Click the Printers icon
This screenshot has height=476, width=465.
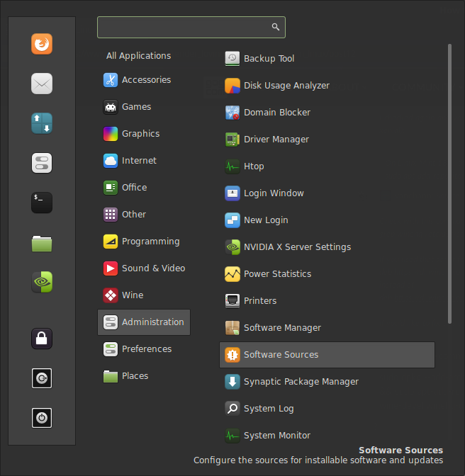232,301
